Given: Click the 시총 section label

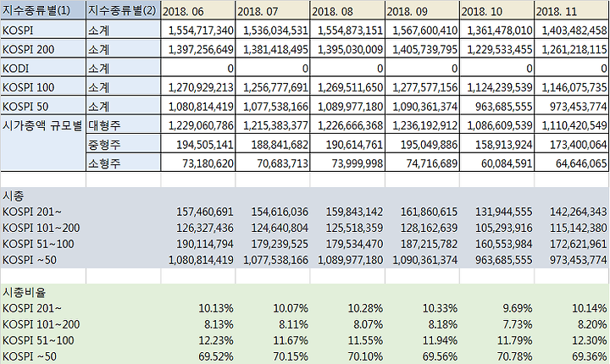Looking at the screenshot, I should [14, 196].
